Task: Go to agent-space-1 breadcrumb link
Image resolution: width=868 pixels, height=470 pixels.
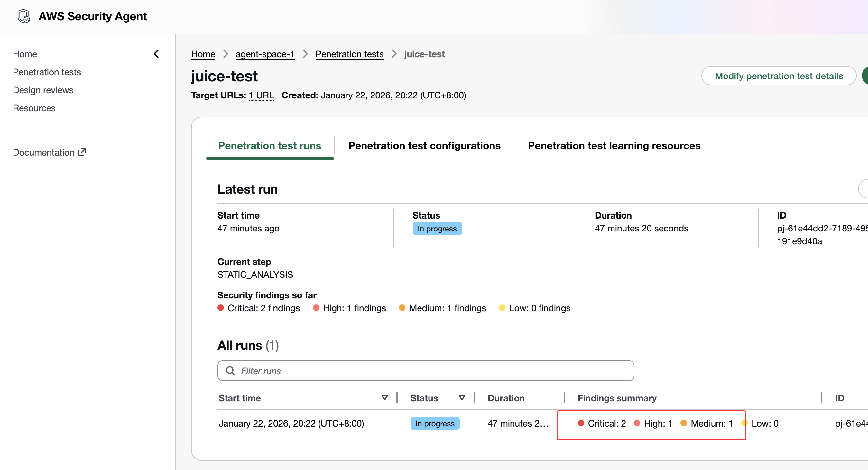Action: pos(265,54)
